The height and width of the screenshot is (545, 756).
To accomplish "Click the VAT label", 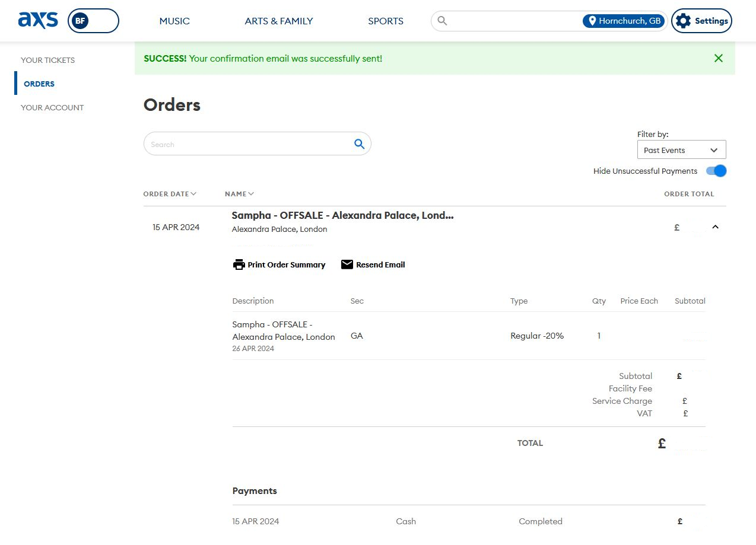I will pos(644,413).
